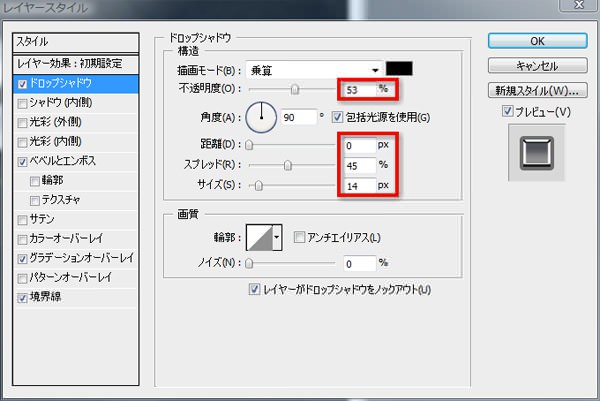
Task: Enable アンチエイリアス checkbox
Action: click(x=300, y=237)
